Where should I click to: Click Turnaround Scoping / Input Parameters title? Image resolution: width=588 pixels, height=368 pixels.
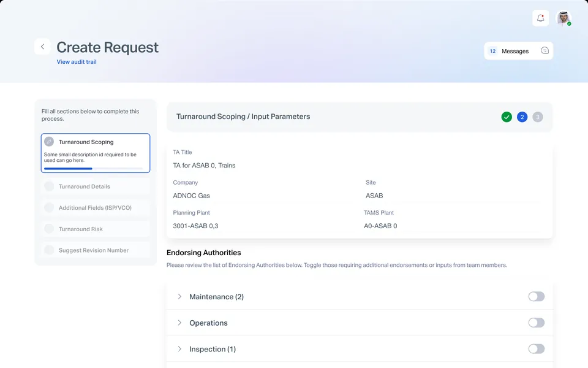click(243, 117)
